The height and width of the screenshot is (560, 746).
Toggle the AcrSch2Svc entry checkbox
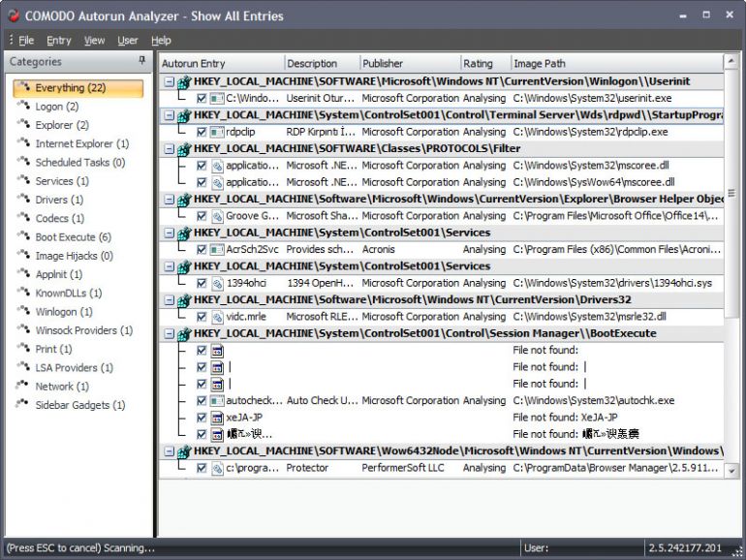pos(202,249)
